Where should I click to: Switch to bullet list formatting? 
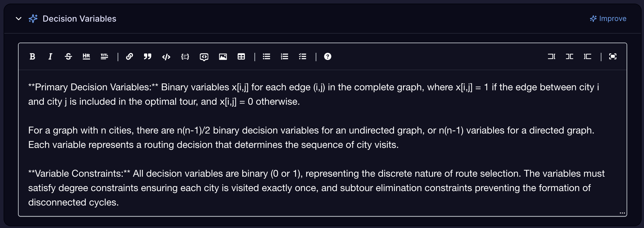click(266, 57)
